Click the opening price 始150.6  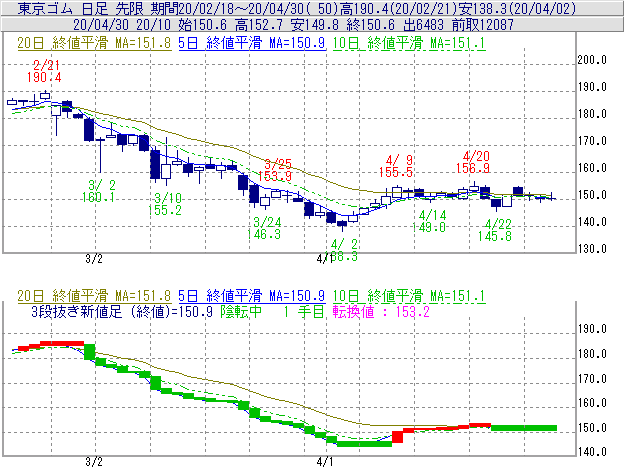tap(203, 25)
